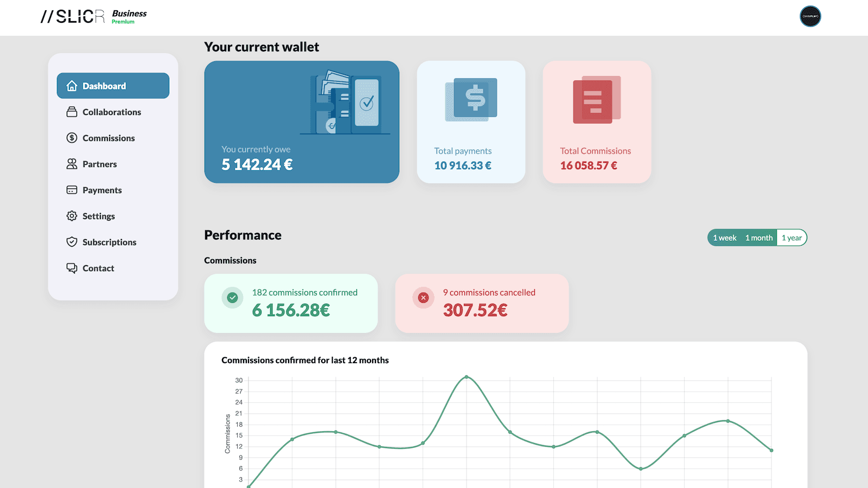The image size is (868, 488).
Task: Open Settings via the gear icon
Action: click(x=72, y=216)
